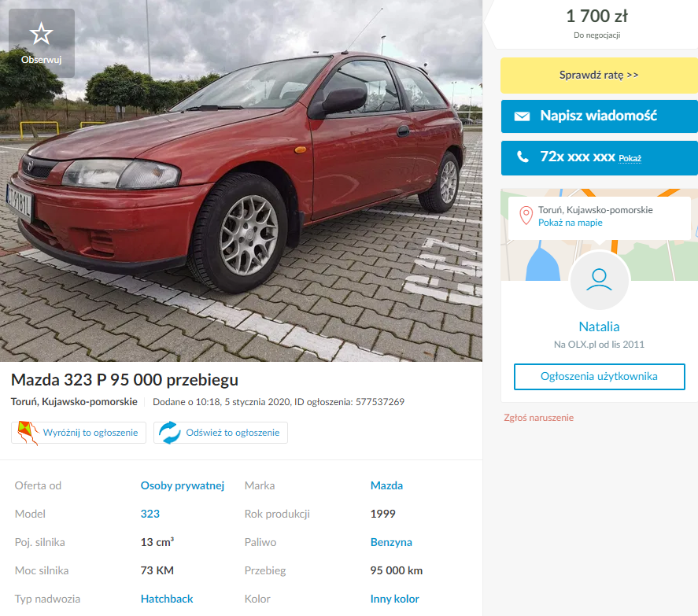
Task: Click Wyróżnij to ogłoszenie text
Action: [x=90, y=433]
